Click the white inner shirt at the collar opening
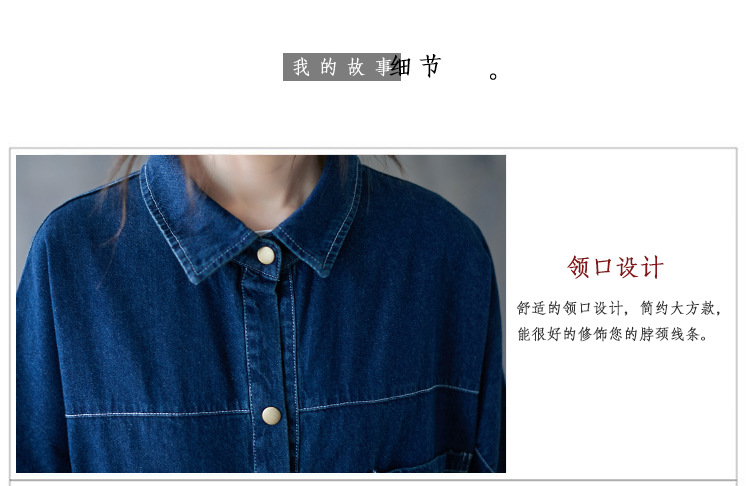Viewport: 750px width, 486px height. pos(263,232)
